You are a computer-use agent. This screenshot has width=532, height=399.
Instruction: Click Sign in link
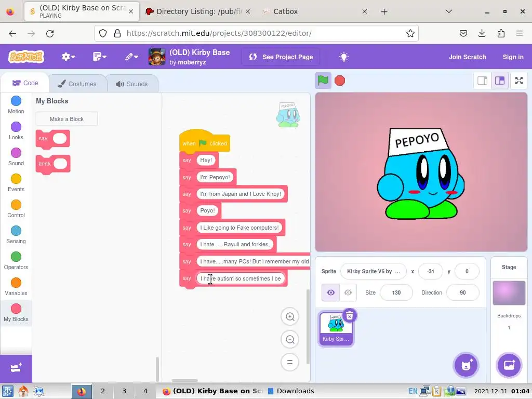pos(513,57)
